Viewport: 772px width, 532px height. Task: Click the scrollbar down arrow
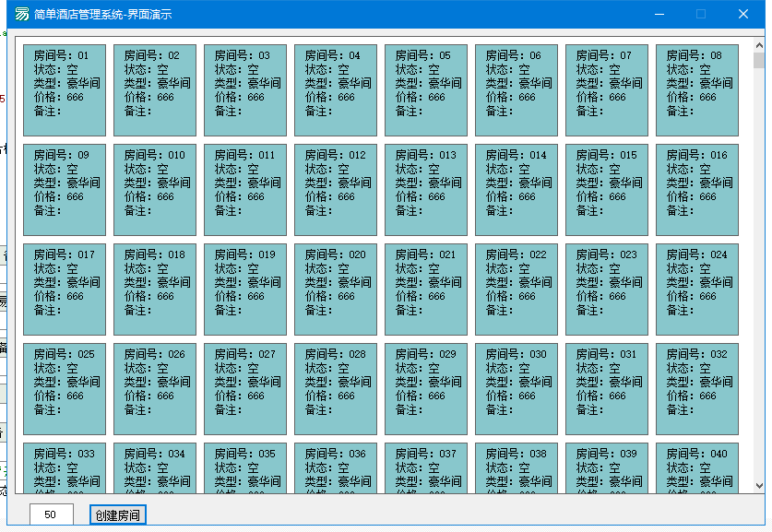[x=759, y=486]
